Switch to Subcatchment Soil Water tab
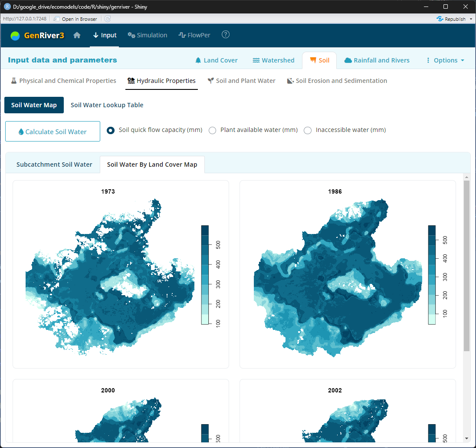 coord(54,165)
